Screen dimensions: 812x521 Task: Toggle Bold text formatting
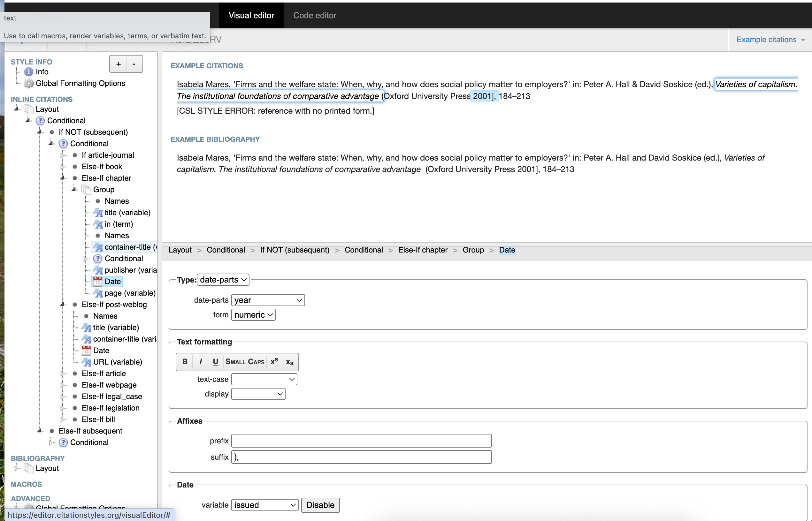[185, 362]
